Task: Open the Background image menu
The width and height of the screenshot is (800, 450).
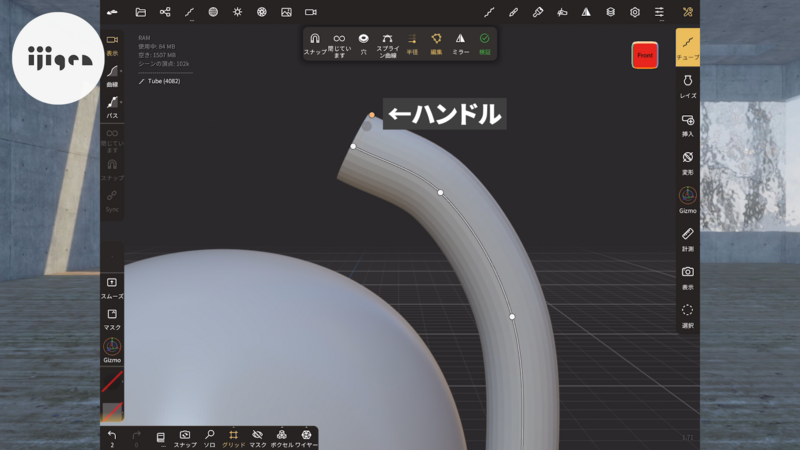Action: click(x=286, y=12)
